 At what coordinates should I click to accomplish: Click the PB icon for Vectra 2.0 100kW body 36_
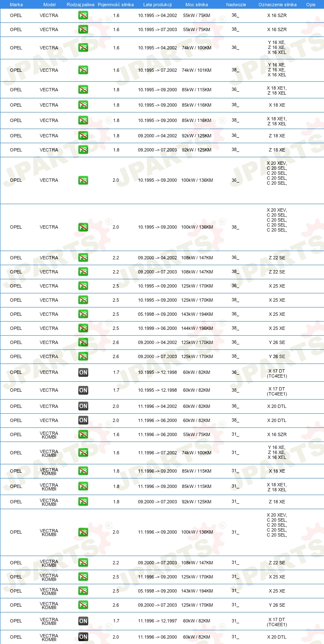point(83,181)
